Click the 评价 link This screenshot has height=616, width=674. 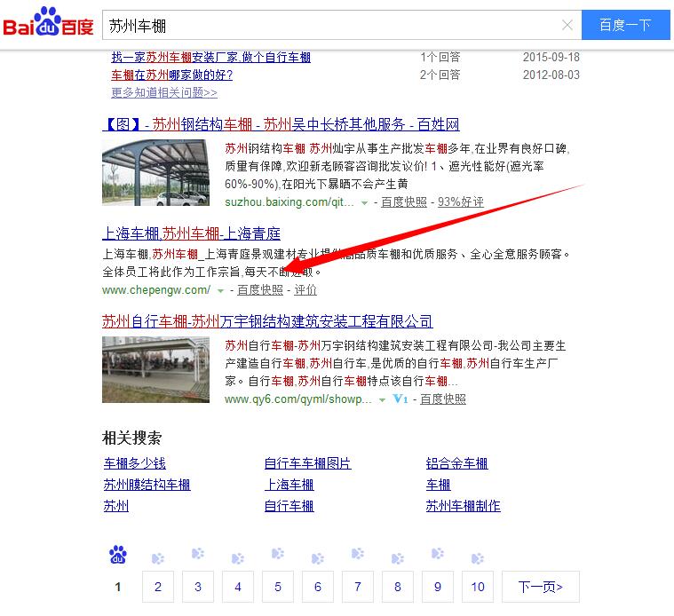point(305,290)
